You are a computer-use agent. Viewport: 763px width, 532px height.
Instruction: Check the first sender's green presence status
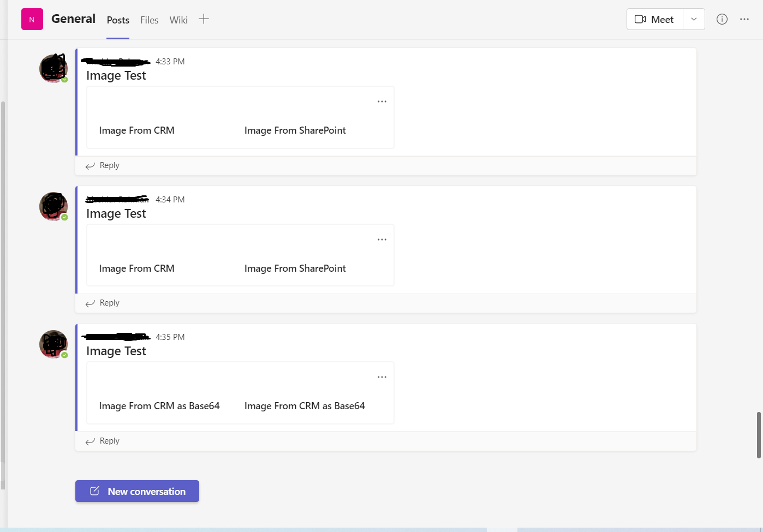(x=65, y=79)
